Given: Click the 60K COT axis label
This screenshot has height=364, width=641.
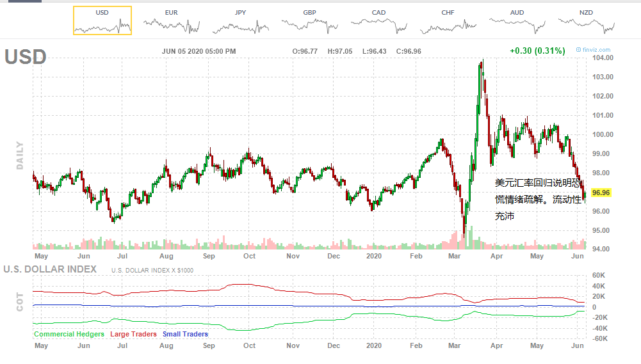Looking at the screenshot, I should [599, 275].
